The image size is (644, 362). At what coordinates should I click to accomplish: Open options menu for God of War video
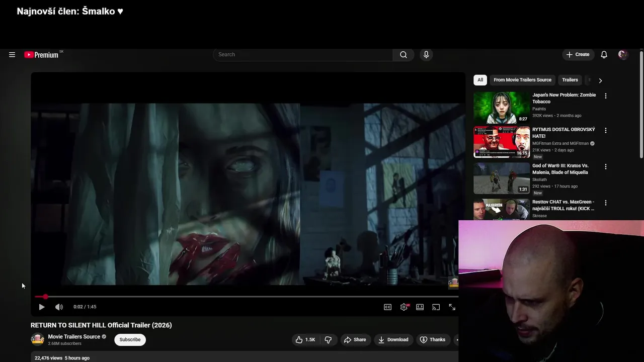606,166
